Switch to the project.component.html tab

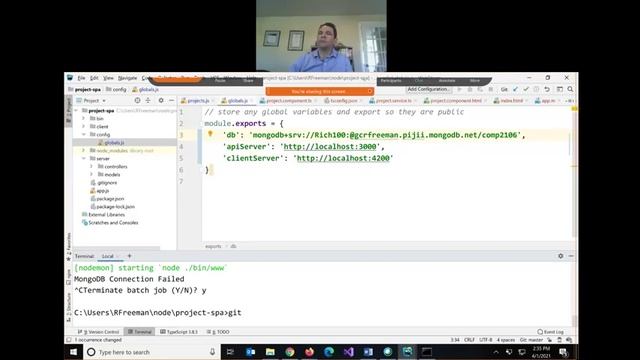[x=456, y=100]
